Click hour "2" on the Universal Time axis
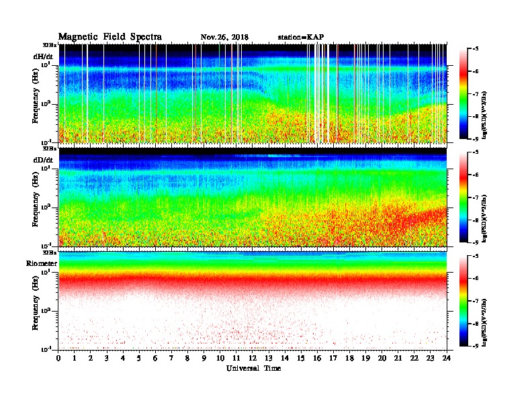Screen dimensions: 532x411 click(x=91, y=359)
